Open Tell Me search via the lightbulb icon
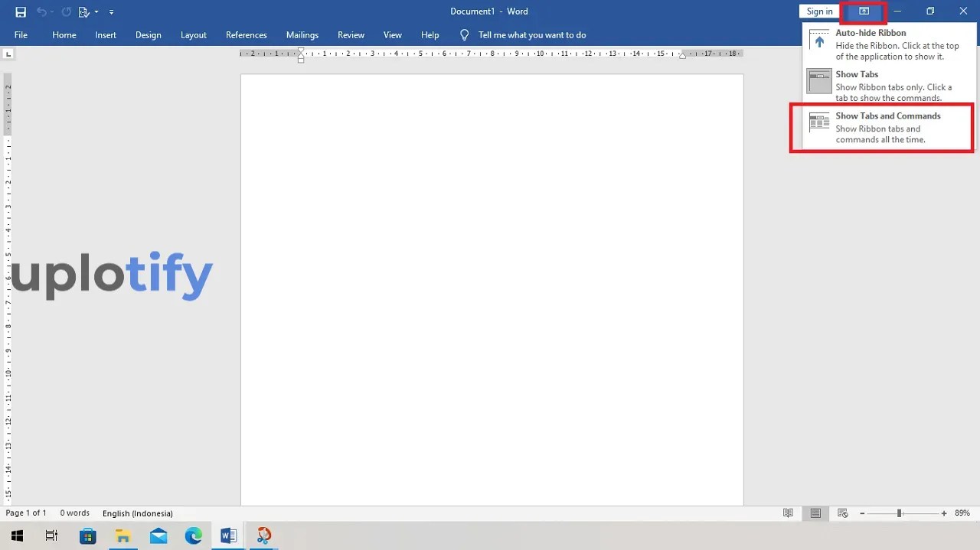 464,34
